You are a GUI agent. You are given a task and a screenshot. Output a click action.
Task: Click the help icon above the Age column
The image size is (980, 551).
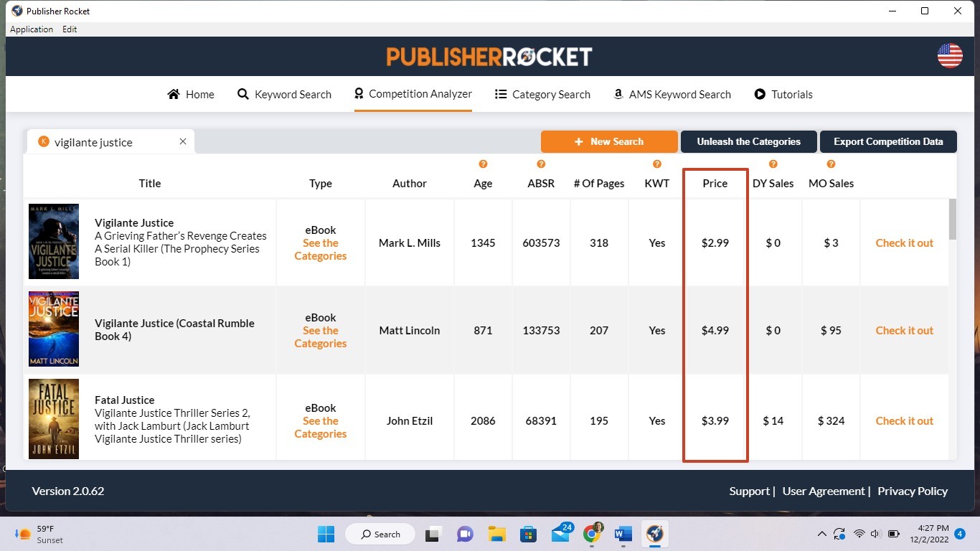482,164
